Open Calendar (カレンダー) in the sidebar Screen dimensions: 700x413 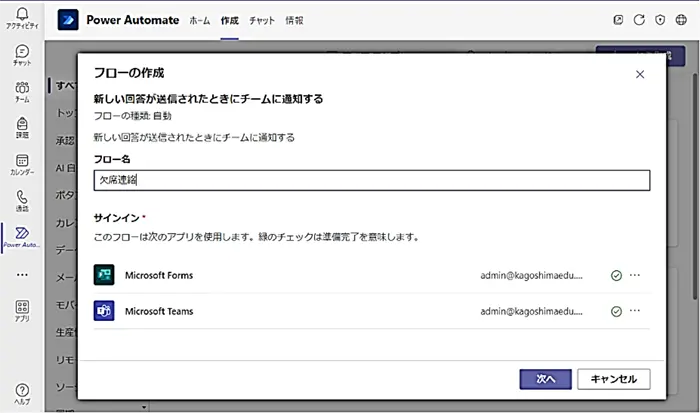click(22, 164)
